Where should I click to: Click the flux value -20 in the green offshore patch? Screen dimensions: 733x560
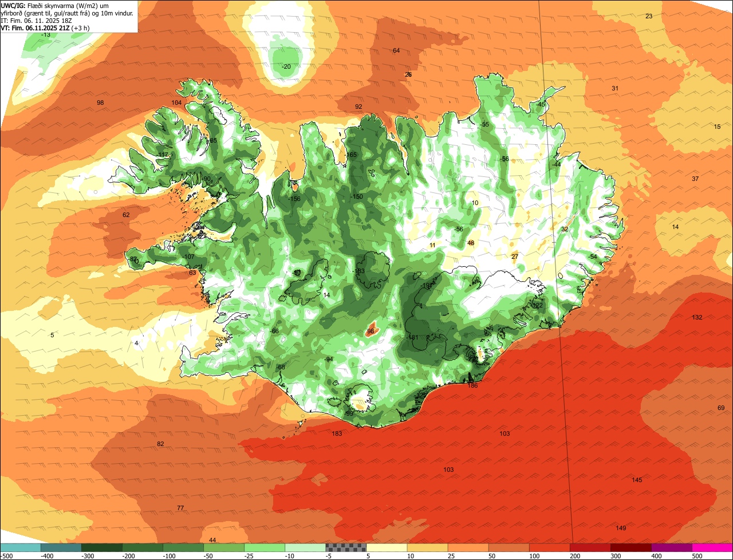pos(286,67)
